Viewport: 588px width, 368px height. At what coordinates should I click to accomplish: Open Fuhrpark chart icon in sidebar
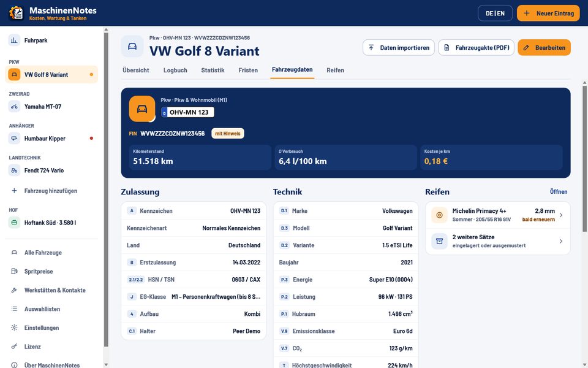14,40
